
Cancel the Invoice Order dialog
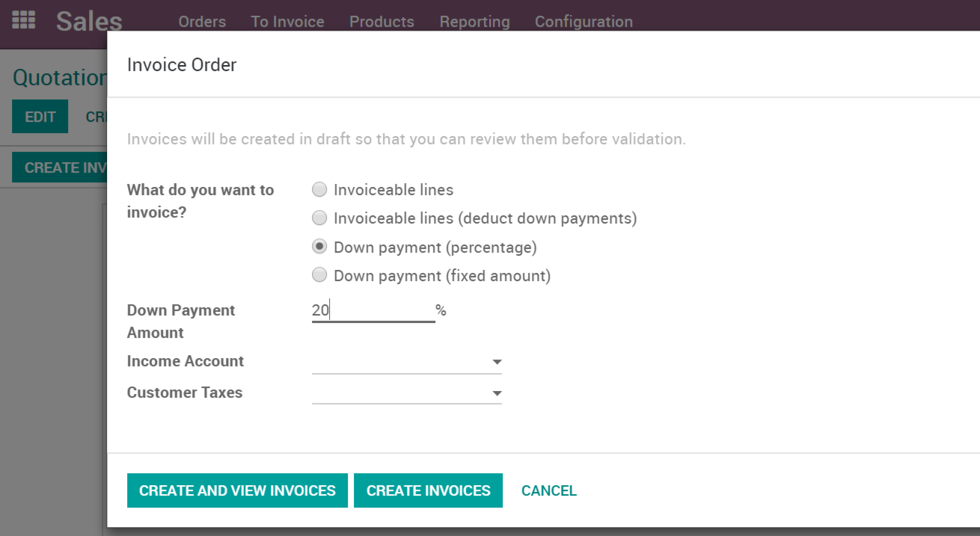548,490
